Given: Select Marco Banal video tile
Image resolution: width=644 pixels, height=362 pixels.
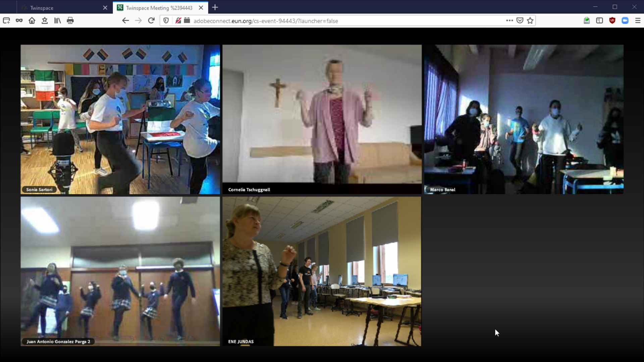Looking at the screenshot, I should [524, 119].
